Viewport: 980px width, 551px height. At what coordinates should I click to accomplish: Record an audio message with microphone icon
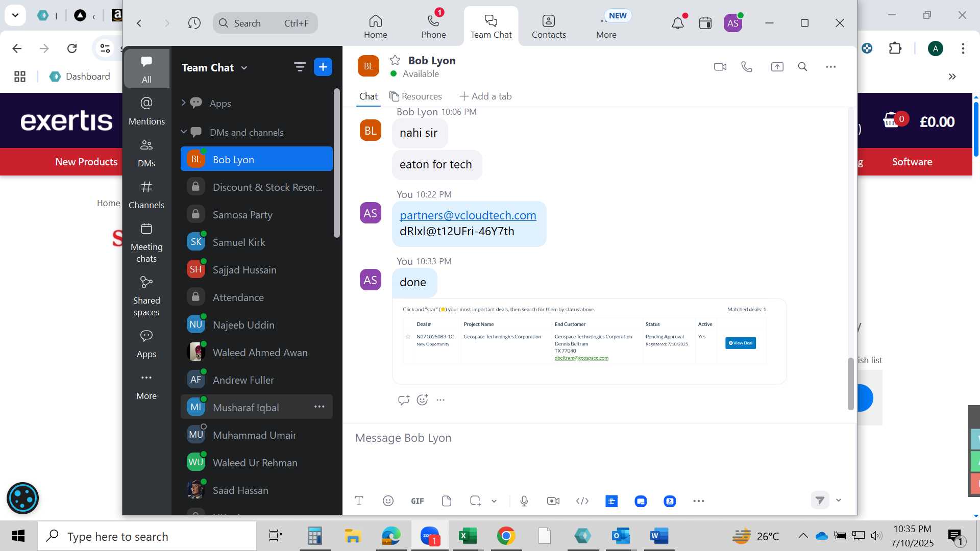[x=524, y=501]
